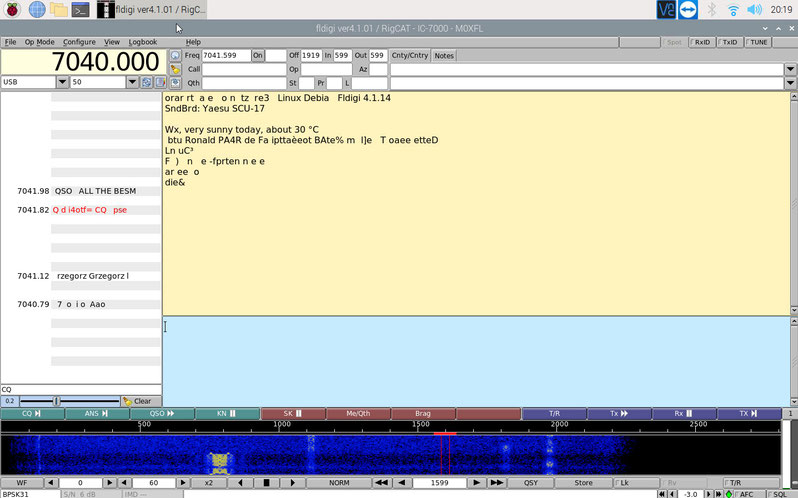Open the frequency list notebook icon

160,82
